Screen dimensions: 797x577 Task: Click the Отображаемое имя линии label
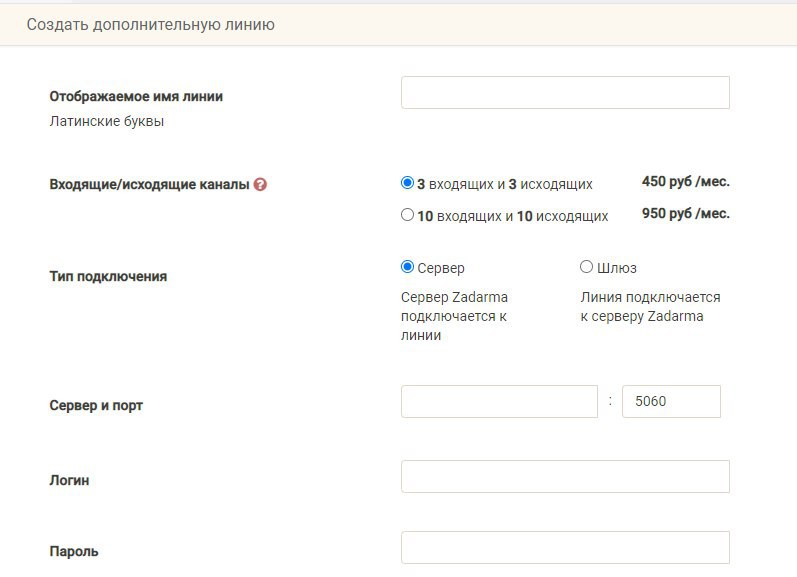click(x=136, y=97)
